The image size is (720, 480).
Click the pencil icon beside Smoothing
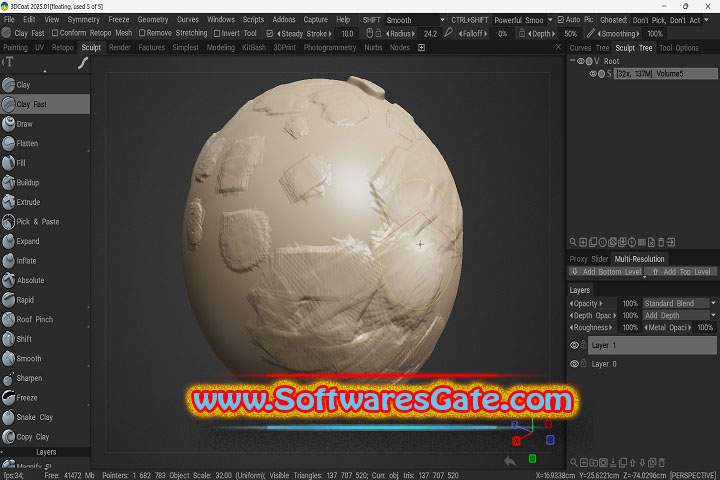(591, 33)
